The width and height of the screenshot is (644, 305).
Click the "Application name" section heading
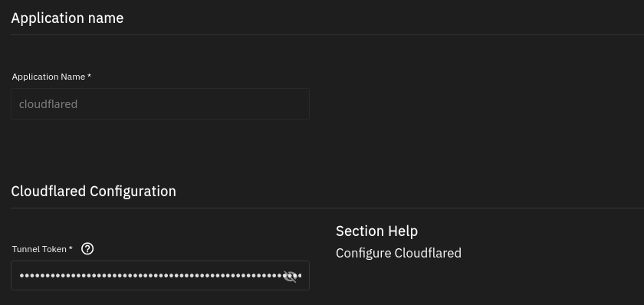click(x=67, y=18)
